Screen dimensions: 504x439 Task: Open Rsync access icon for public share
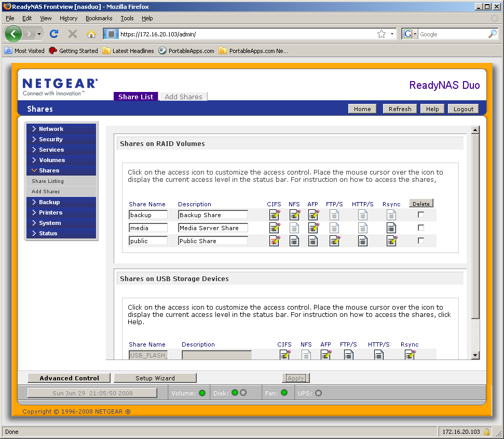tap(392, 241)
